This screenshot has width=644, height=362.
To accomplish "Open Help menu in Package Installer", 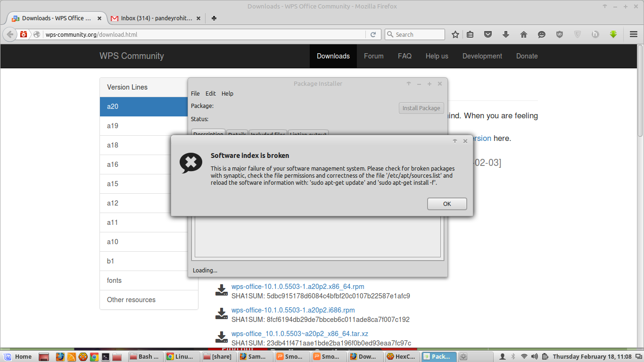I will (227, 93).
